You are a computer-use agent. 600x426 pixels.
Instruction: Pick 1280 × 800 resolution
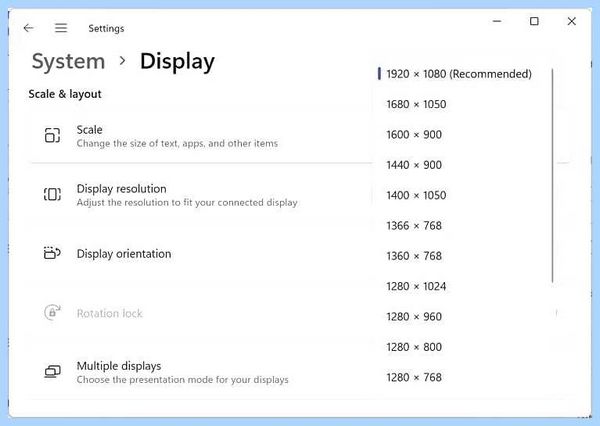[414, 347]
